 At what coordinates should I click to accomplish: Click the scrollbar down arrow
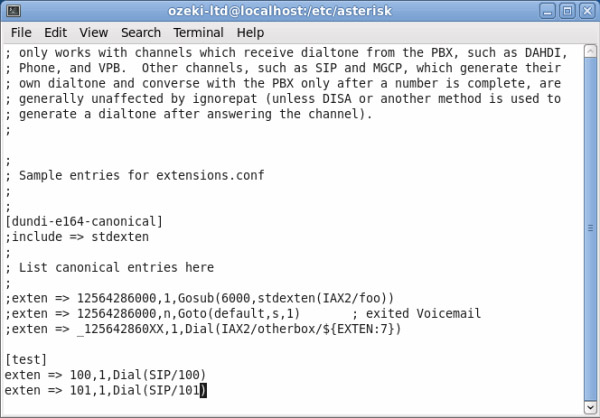[590, 407]
